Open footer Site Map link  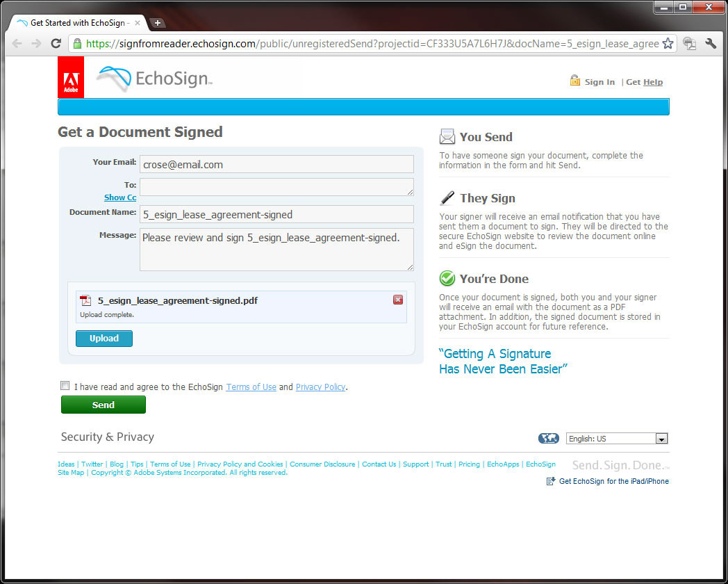click(71, 473)
